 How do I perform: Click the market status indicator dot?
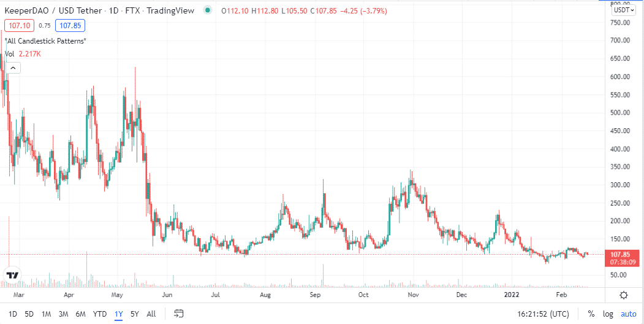pos(208,10)
